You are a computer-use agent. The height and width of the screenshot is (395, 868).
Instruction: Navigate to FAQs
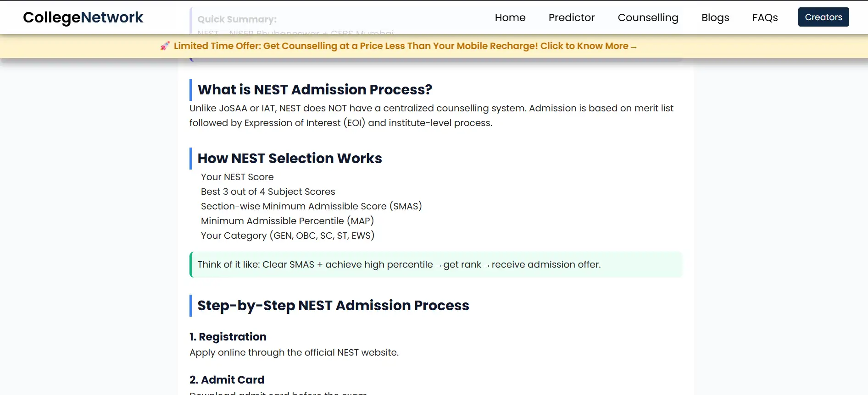pyautogui.click(x=765, y=17)
